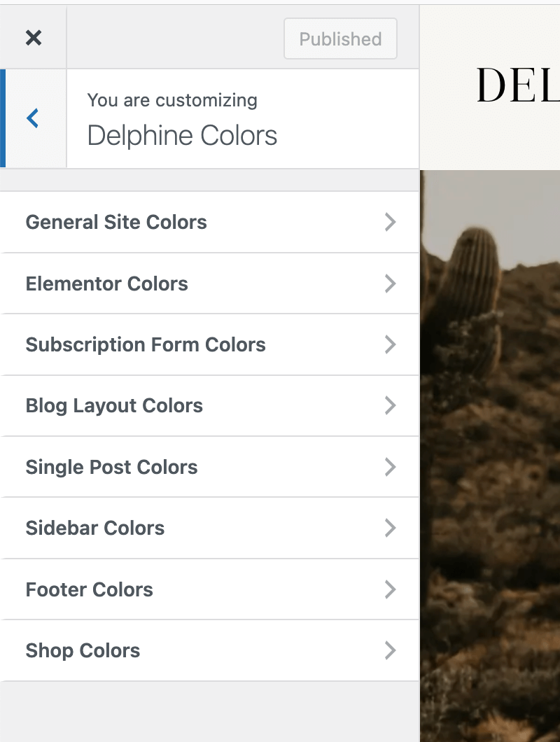This screenshot has width=560, height=742.
Task: Choose Single Post Colors
Action: [112, 467]
